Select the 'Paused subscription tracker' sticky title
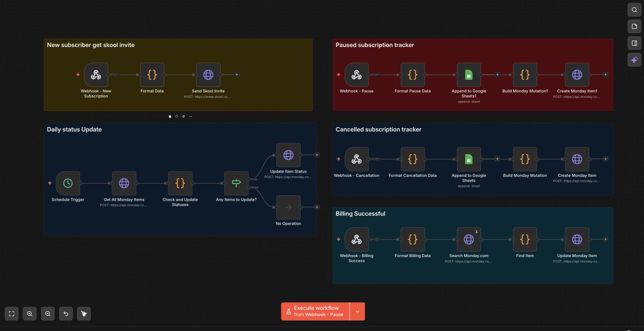The image size is (644, 331). point(375,45)
